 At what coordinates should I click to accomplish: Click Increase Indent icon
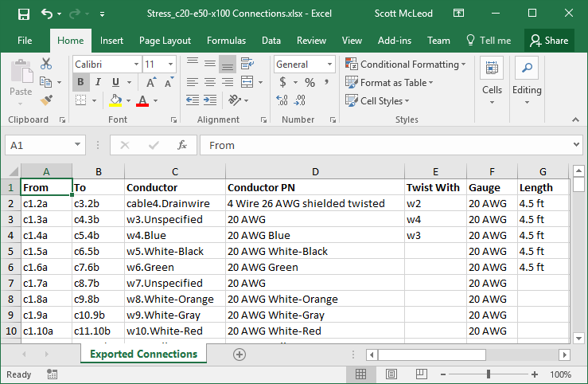210,100
